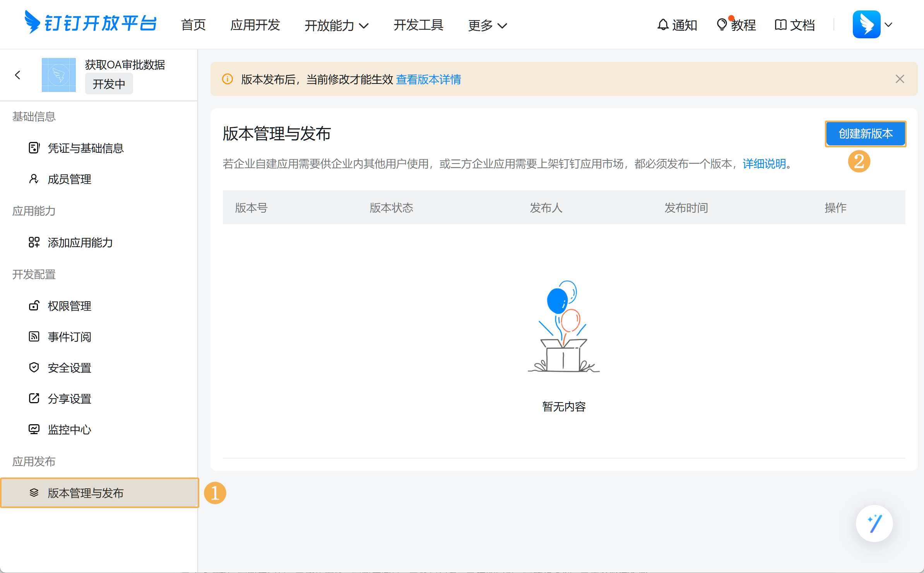Click the tutorial lightbulb icon
924x573 pixels.
pos(721,25)
